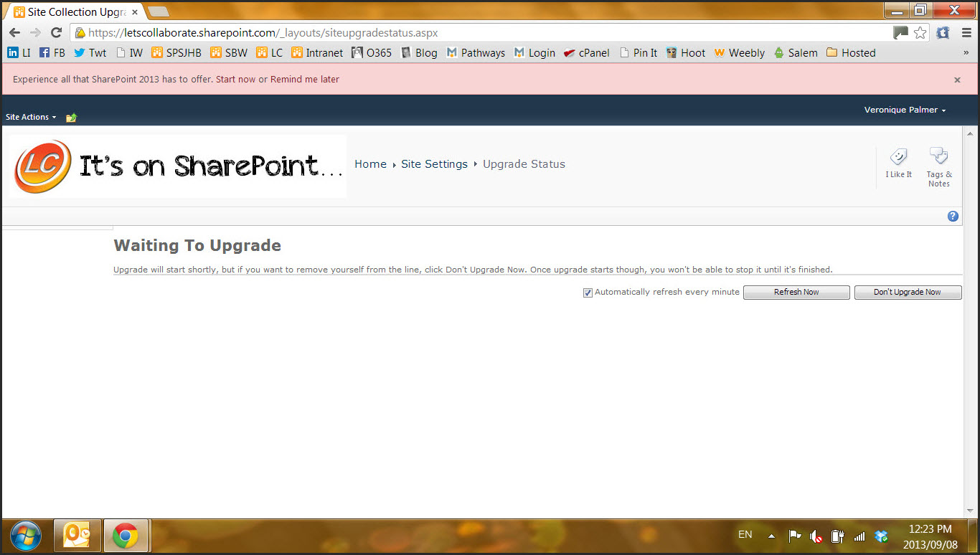Open the Site Actions dropdown menu

pos(31,117)
